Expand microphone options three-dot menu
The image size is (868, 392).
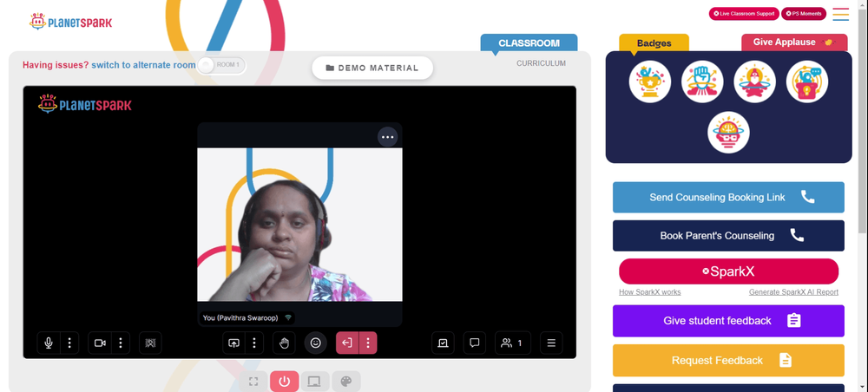(69, 343)
